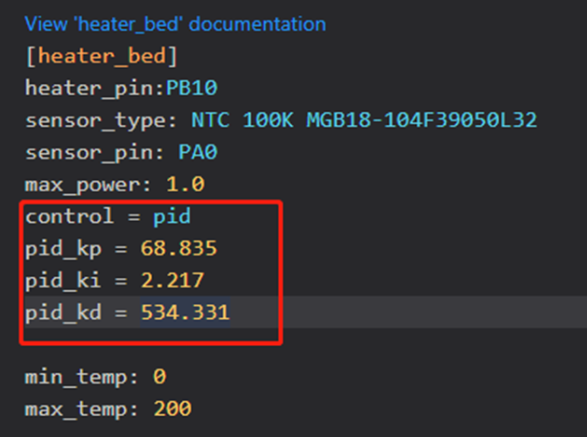
Task: Click the max_temp value 200
Action: click(x=172, y=409)
